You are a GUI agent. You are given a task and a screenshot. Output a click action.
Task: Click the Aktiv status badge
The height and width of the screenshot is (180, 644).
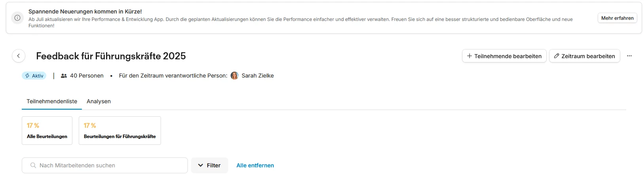[34, 76]
